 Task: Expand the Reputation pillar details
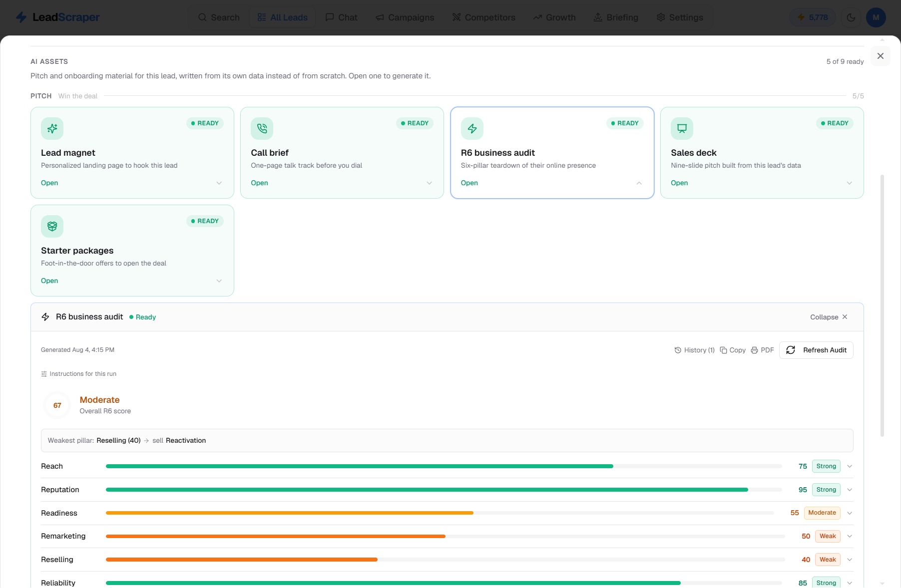(x=850, y=490)
